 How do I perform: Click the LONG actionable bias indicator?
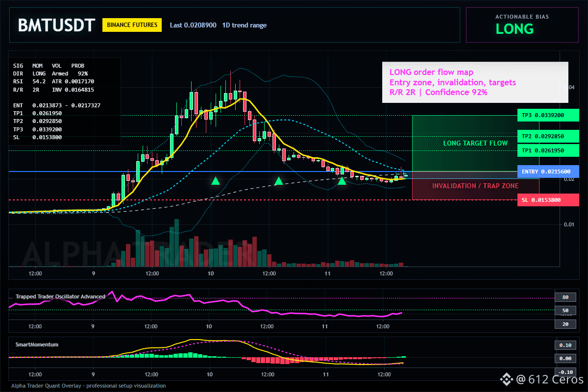coord(514,29)
